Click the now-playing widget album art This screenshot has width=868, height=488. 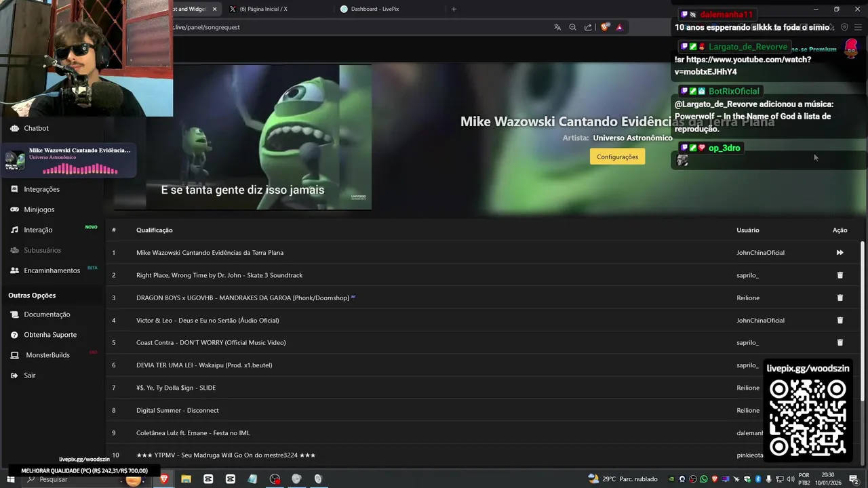15,160
